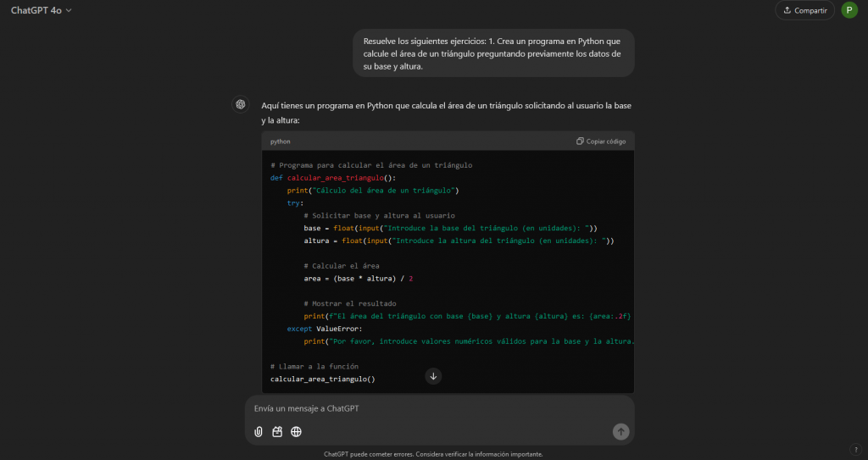Screen dimensions: 868x460
Task: Click the '# Programa para calcular el área' comment line
Action: click(371, 165)
